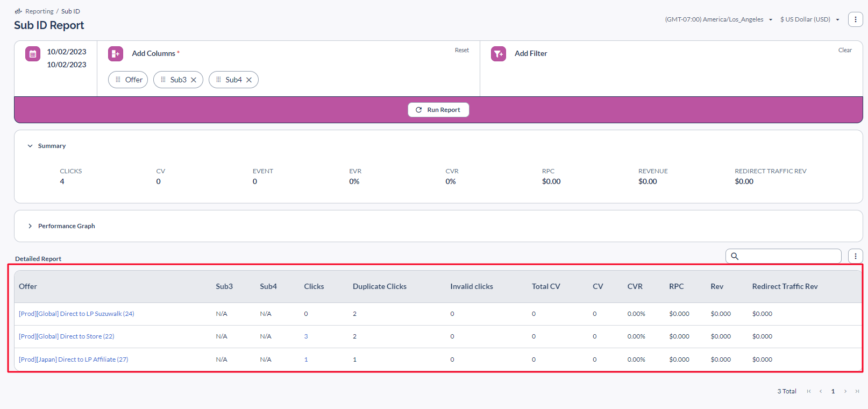Click the Run Report button
Screen dimensions: 868x409
[x=438, y=110]
